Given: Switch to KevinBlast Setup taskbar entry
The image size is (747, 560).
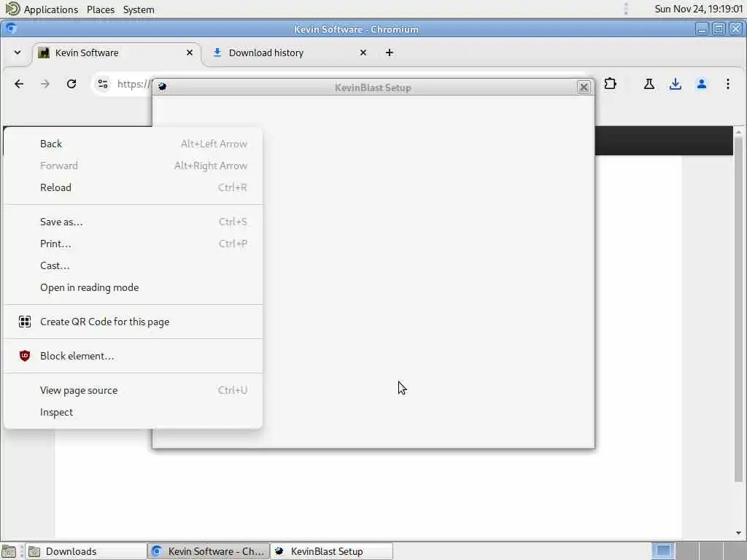Looking at the screenshot, I should [x=332, y=551].
